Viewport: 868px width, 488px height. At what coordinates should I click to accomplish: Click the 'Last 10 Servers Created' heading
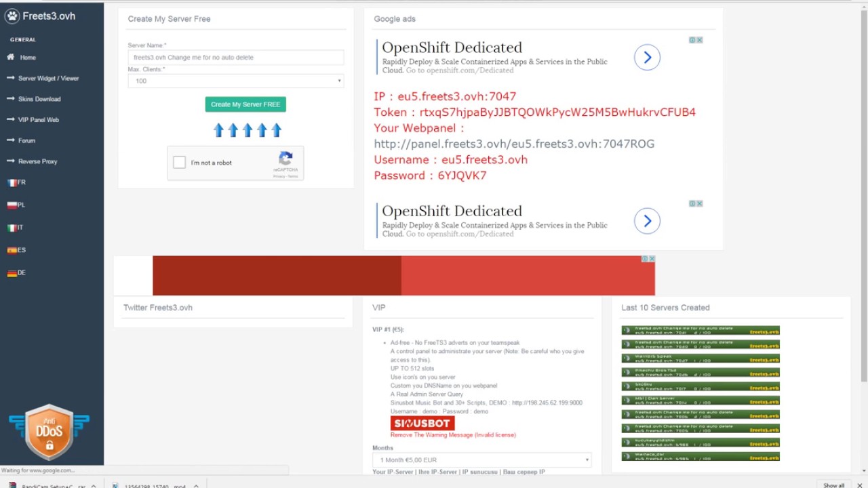(x=665, y=308)
